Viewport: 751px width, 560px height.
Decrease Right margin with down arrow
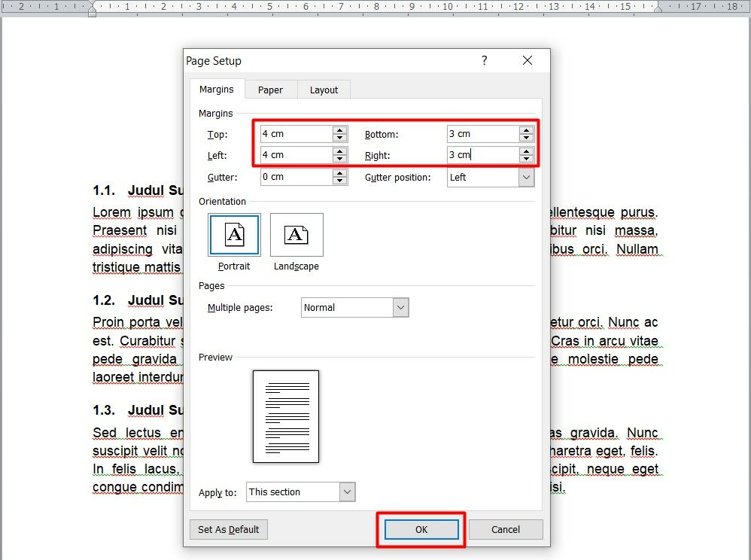tap(527, 159)
